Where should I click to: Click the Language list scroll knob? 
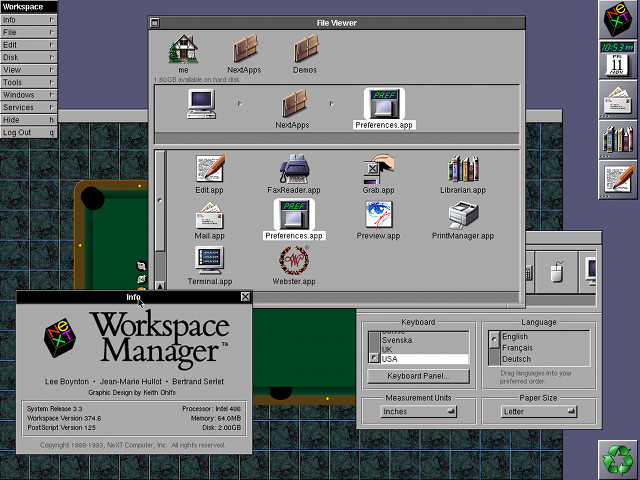click(x=494, y=340)
